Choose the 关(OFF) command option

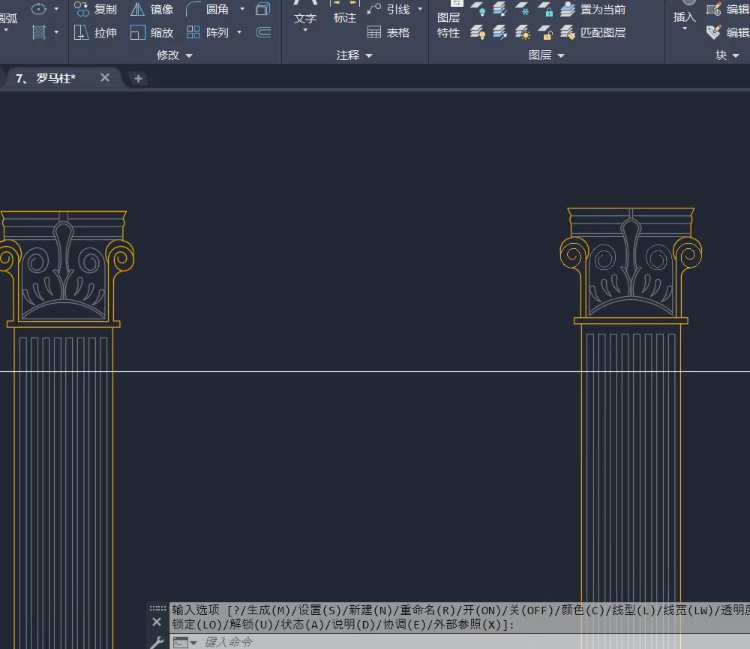pyautogui.click(x=531, y=610)
